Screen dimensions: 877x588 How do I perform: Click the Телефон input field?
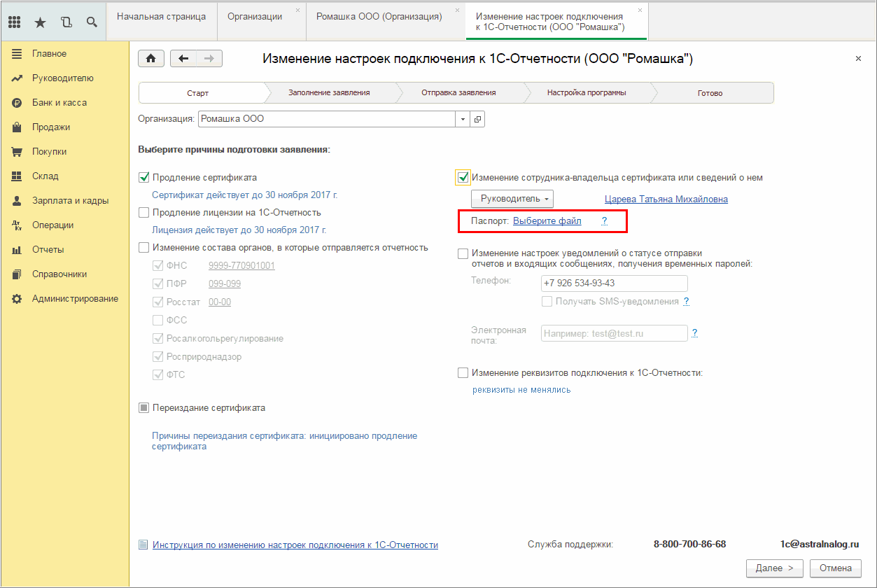(615, 283)
